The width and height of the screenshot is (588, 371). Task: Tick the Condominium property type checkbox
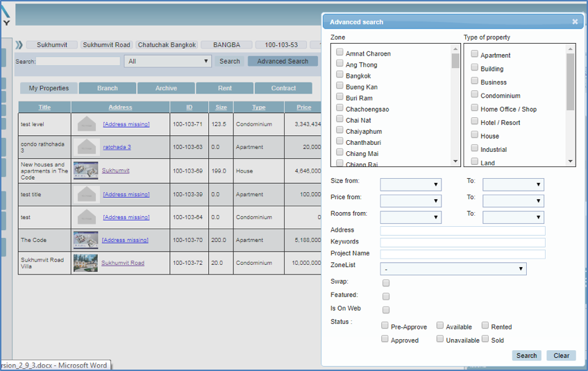475,94
